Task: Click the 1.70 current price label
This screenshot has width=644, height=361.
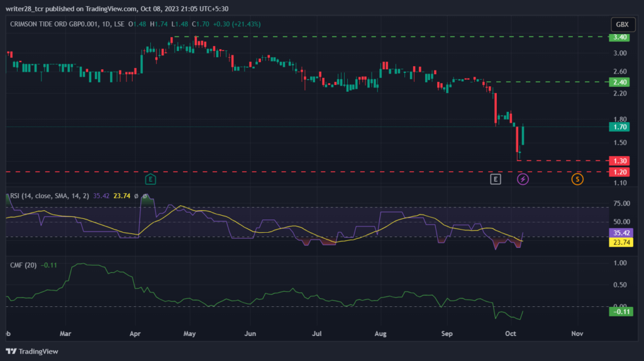Action: 619,127
